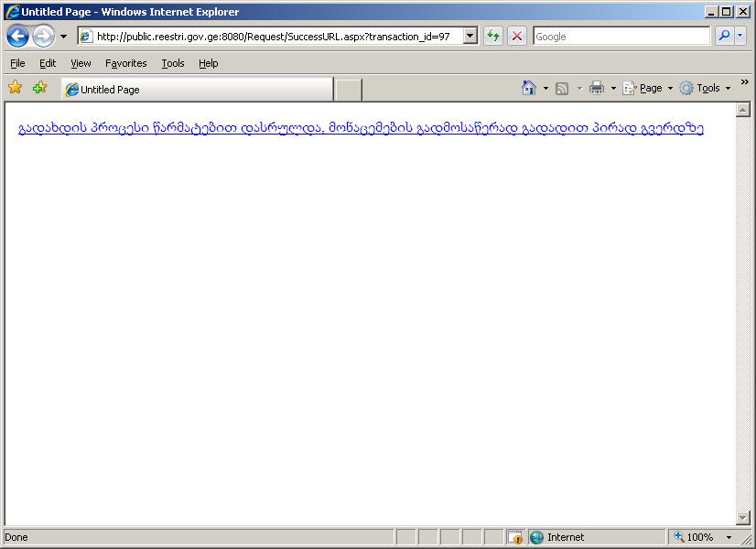Image resolution: width=756 pixels, height=549 pixels.
Task: Click the Refresh page icon
Action: (x=493, y=37)
